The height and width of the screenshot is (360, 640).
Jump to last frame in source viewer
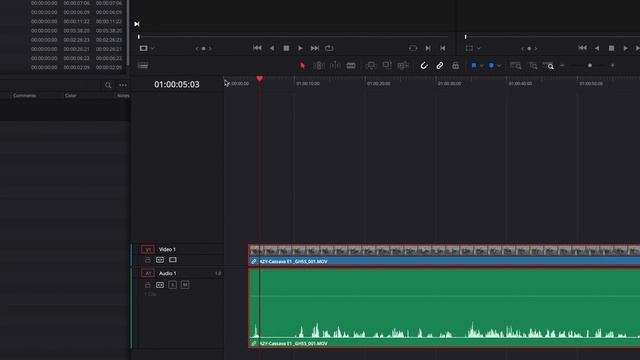(315, 48)
